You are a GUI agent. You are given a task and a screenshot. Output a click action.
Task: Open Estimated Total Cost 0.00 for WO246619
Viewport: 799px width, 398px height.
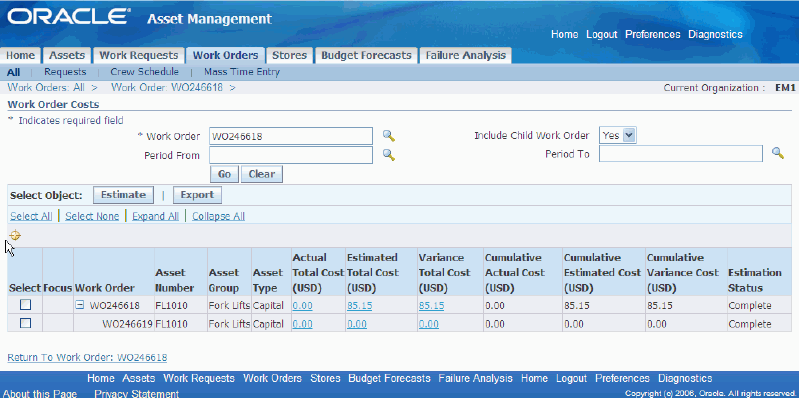coord(357,324)
